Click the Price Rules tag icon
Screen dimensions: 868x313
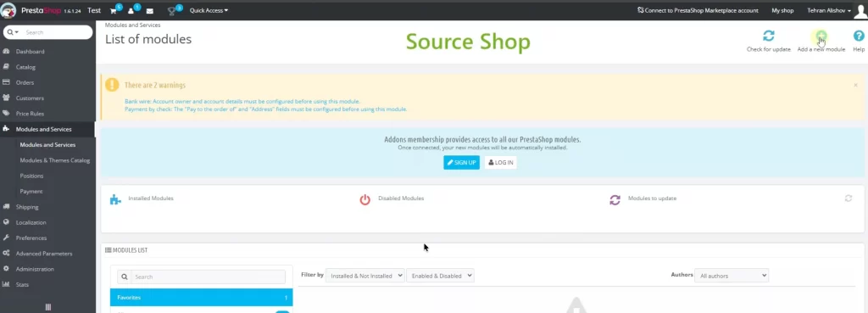point(6,113)
